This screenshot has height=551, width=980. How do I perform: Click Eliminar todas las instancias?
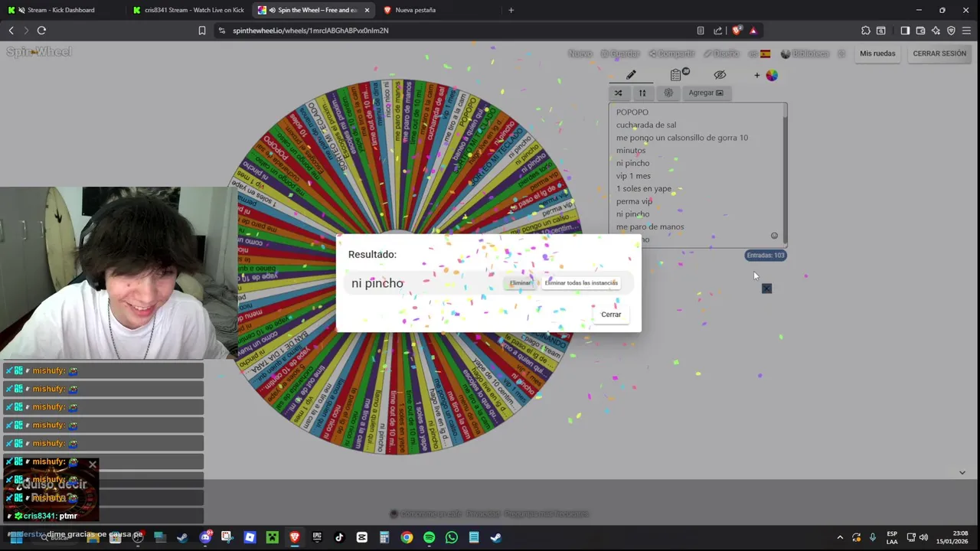click(x=581, y=283)
